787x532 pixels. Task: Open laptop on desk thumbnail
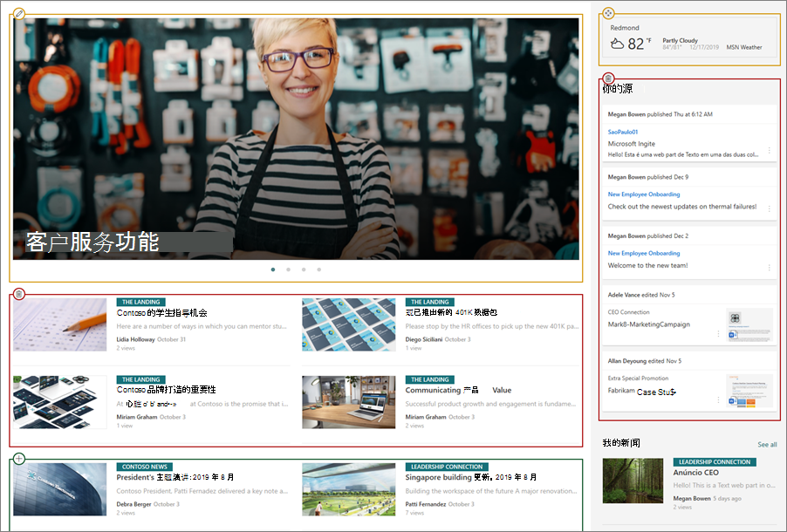point(348,402)
